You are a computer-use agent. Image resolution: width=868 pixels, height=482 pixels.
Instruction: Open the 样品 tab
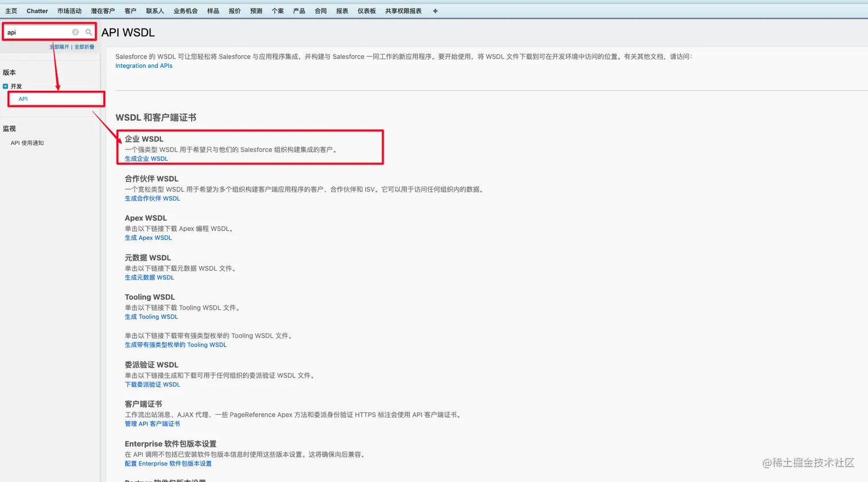coord(213,11)
